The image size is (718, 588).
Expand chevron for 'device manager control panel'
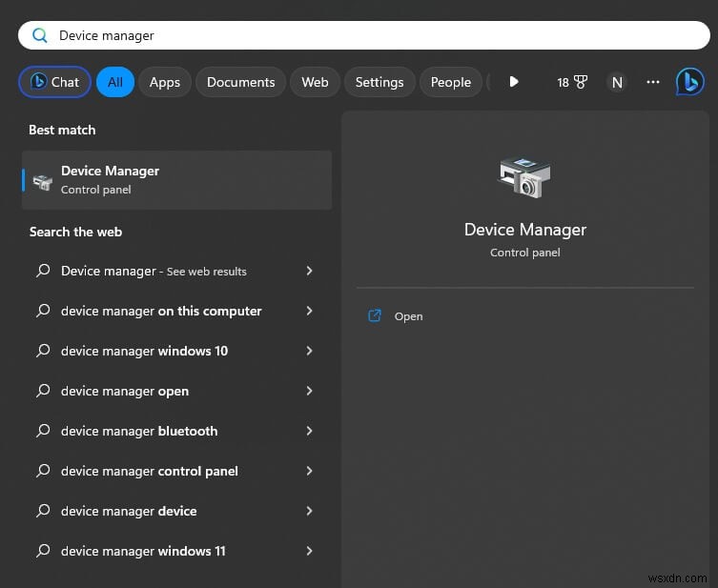coord(310,471)
